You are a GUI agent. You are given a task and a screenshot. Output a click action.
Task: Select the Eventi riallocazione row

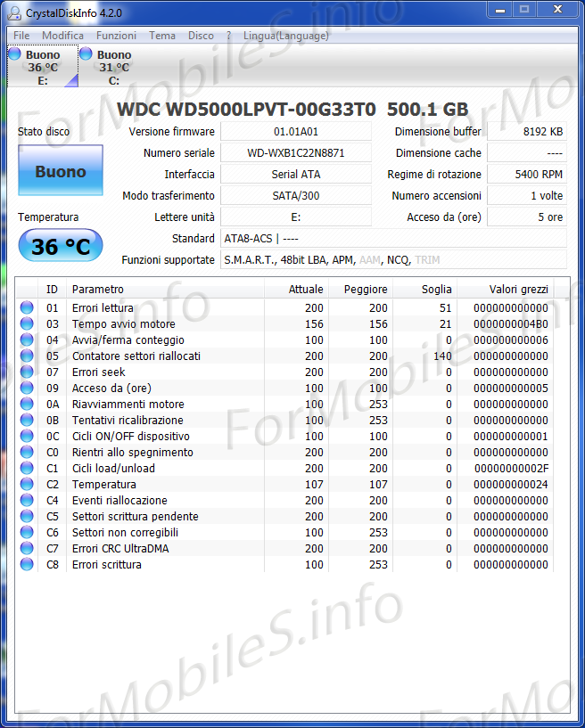[119, 501]
